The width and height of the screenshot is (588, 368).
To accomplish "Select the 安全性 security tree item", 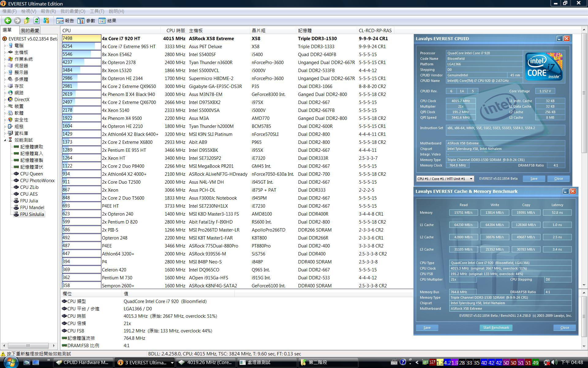I will click(x=21, y=120).
